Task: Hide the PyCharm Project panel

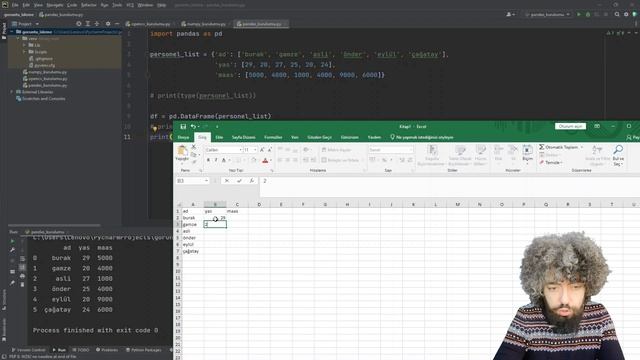Action: coord(117,24)
